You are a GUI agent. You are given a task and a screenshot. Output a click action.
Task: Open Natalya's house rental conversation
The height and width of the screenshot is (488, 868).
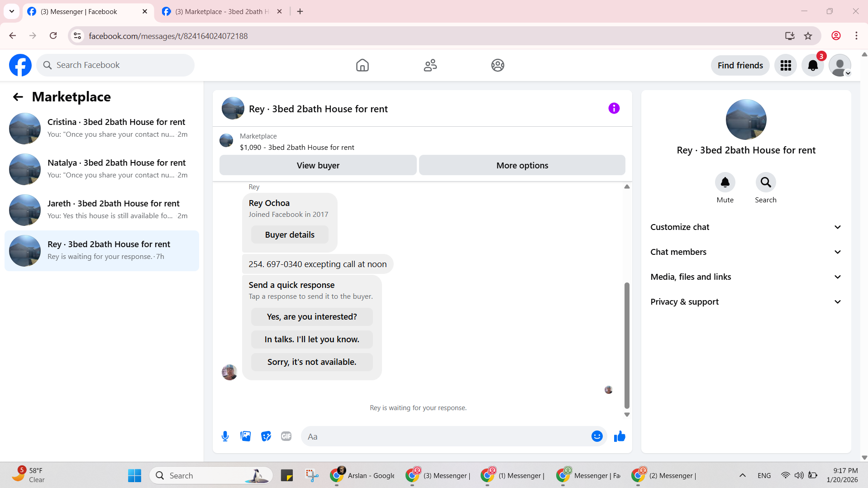pyautogui.click(x=102, y=169)
